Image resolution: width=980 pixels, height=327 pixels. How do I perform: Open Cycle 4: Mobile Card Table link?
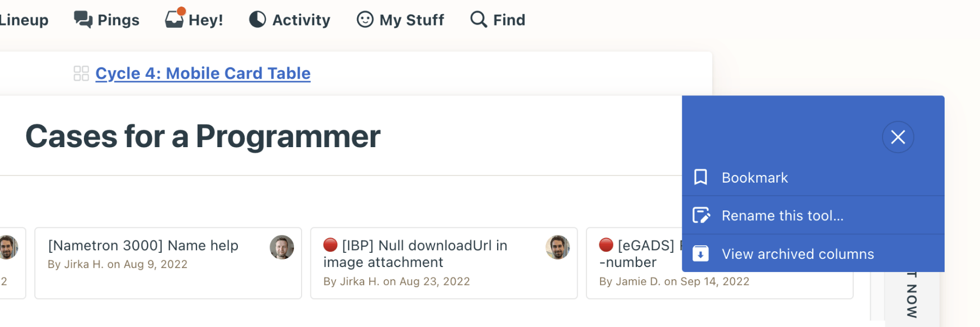pos(203,74)
